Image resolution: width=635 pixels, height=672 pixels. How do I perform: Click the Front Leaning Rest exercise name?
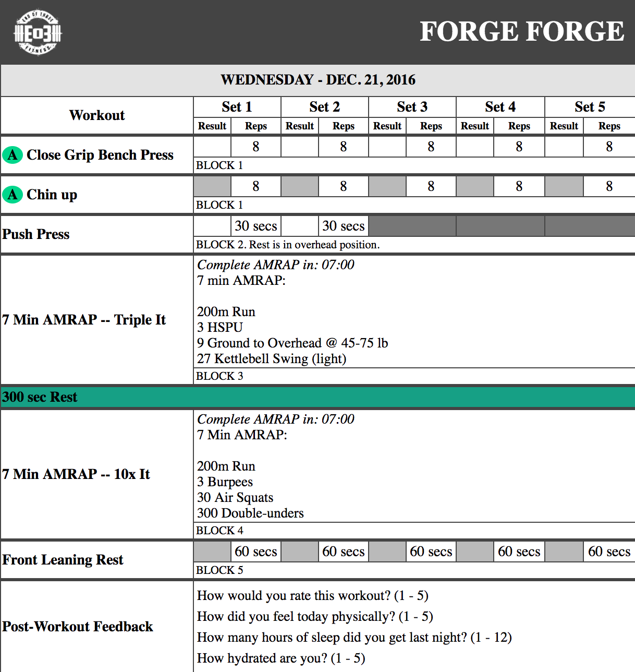tap(63, 560)
